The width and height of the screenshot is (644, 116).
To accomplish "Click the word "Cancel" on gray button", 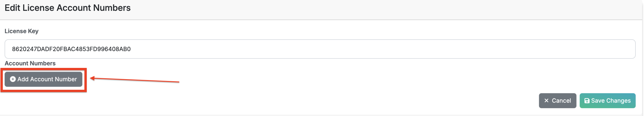I will tap(561, 101).
